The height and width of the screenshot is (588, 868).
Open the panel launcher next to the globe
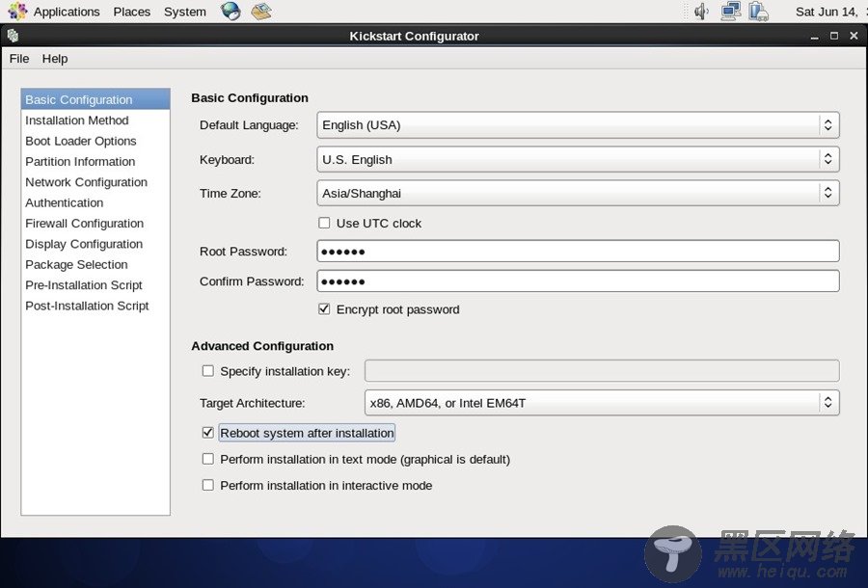click(261, 12)
